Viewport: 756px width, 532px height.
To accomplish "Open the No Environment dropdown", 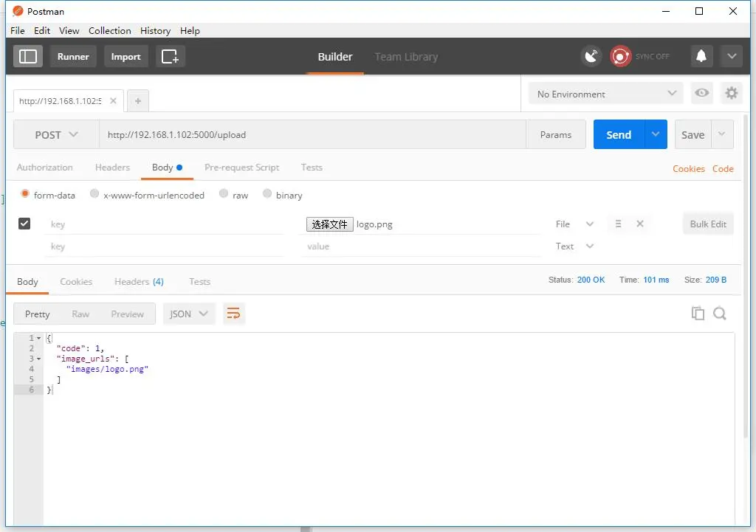I will pyautogui.click(x=606, y=94).
